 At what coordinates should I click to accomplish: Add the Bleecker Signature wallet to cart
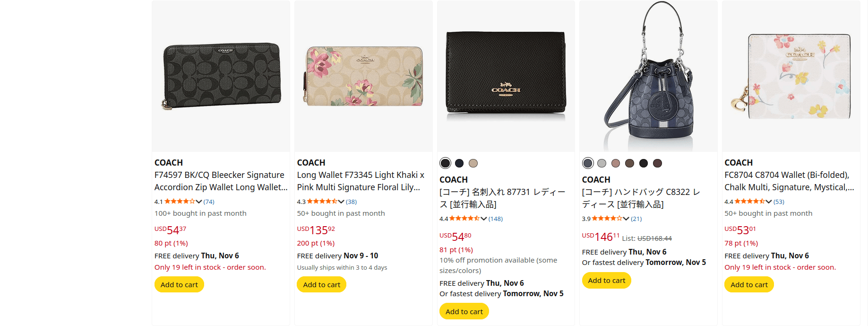click(x=179, y=285)
